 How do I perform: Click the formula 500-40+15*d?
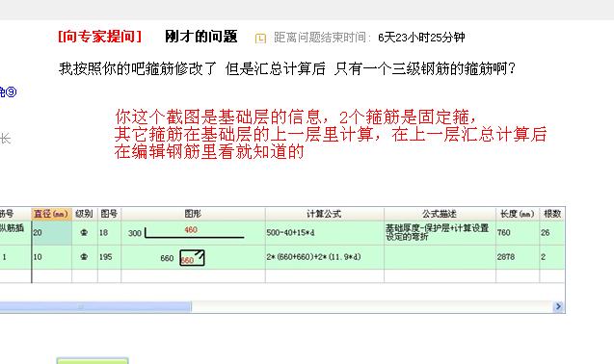[290, 232]
